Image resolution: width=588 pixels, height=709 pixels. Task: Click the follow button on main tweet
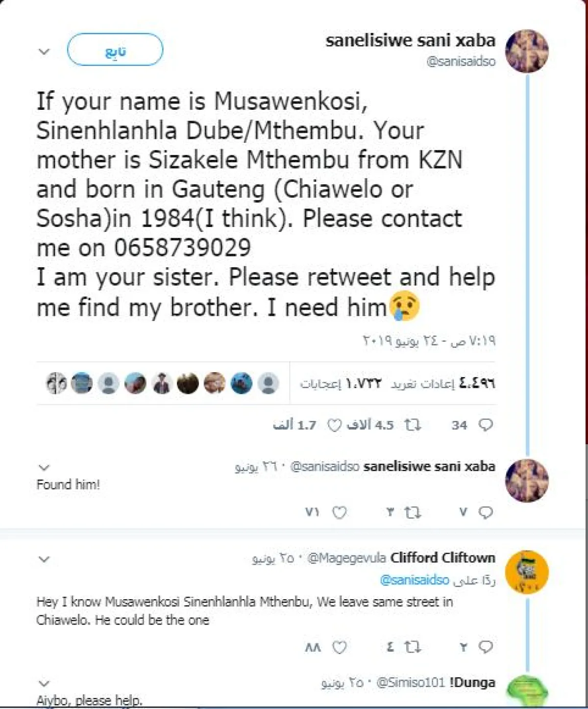click(115, 50)
